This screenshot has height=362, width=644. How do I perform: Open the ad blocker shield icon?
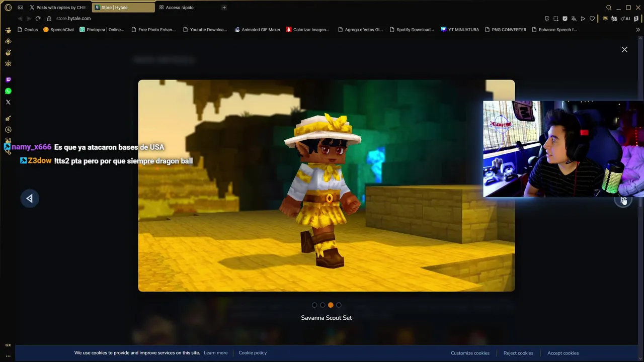click(x=565, y=19)
